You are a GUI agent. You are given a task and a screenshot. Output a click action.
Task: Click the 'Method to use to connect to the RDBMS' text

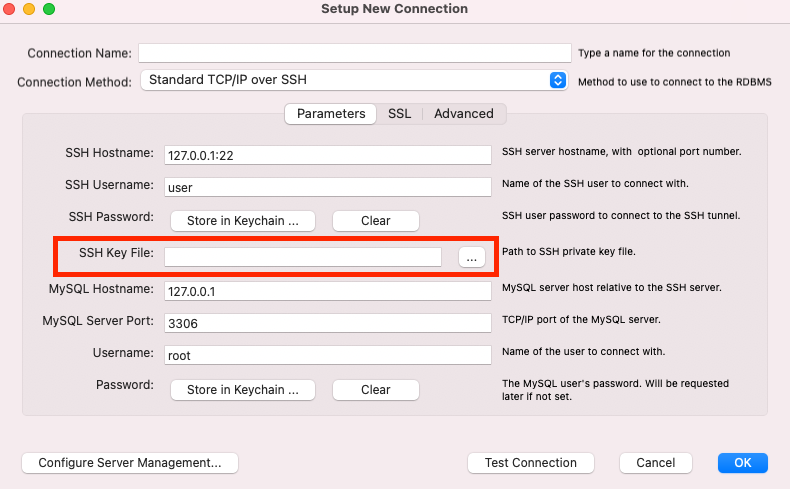675,82
